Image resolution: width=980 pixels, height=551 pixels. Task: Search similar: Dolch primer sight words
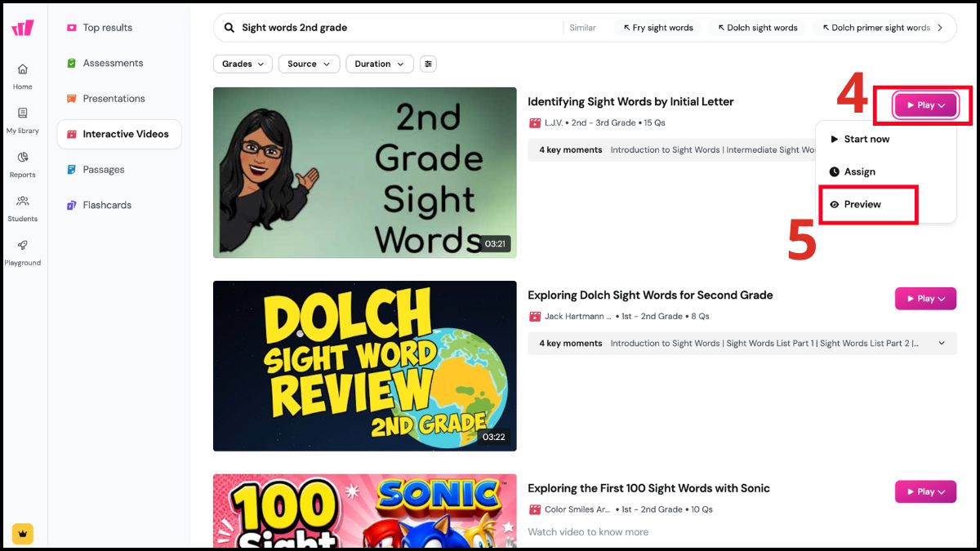pyautogui.click(x=876, y=28)
